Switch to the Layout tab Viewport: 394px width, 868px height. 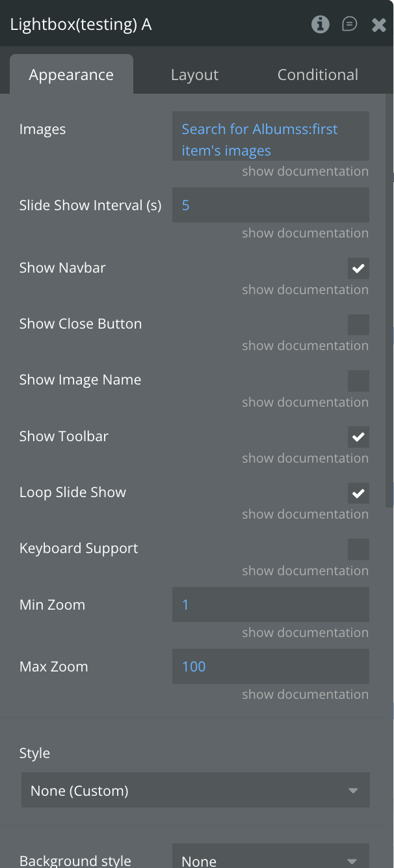194,75
